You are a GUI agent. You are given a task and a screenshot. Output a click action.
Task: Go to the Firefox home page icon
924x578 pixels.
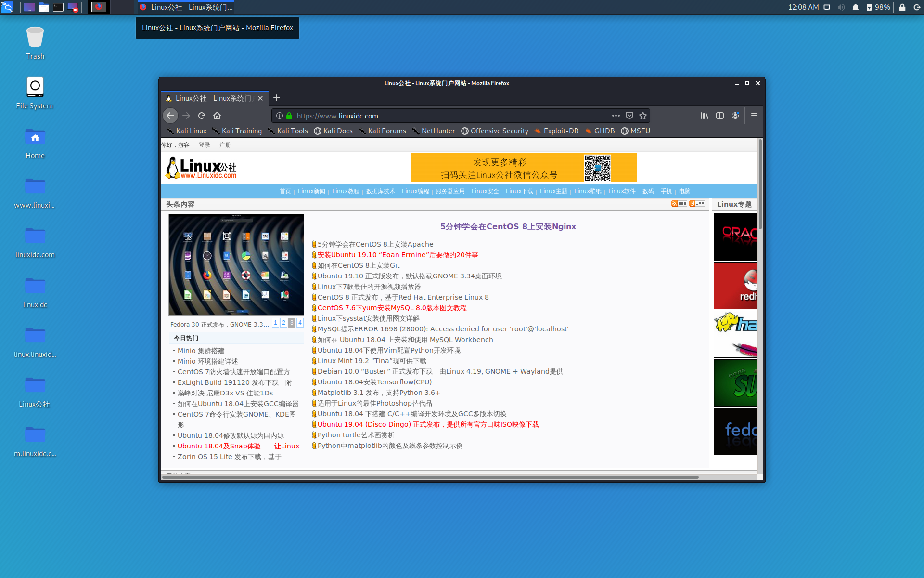pyautogui.click(x=217, y=116)
